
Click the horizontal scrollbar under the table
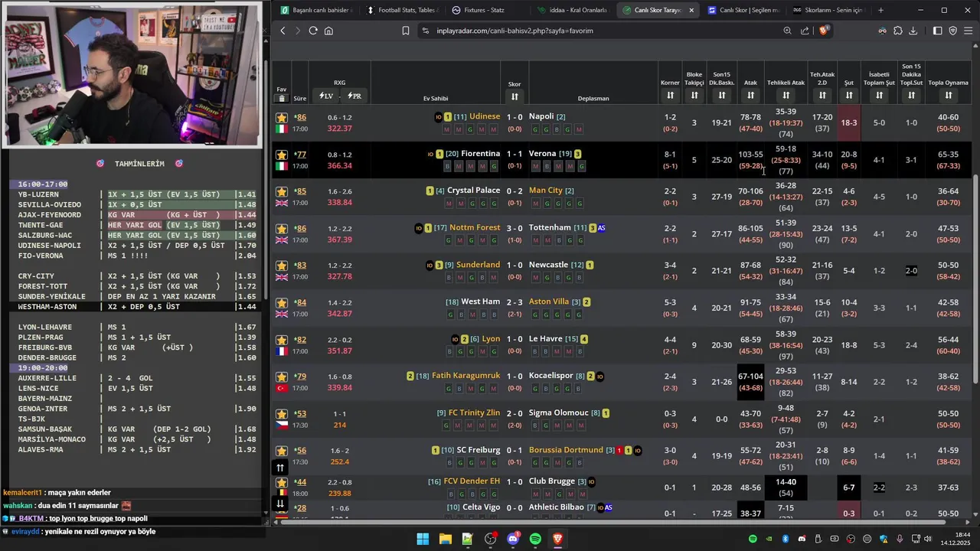[x=612, y=523]
